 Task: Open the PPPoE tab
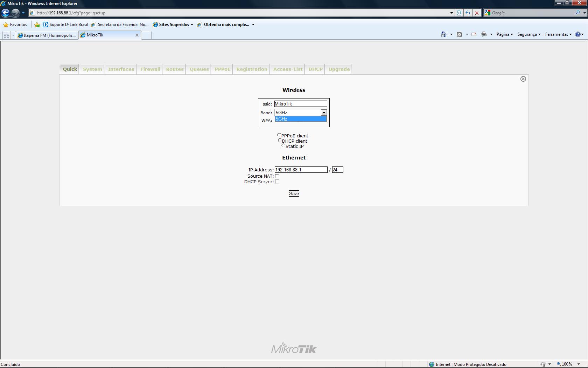(223, 69)
